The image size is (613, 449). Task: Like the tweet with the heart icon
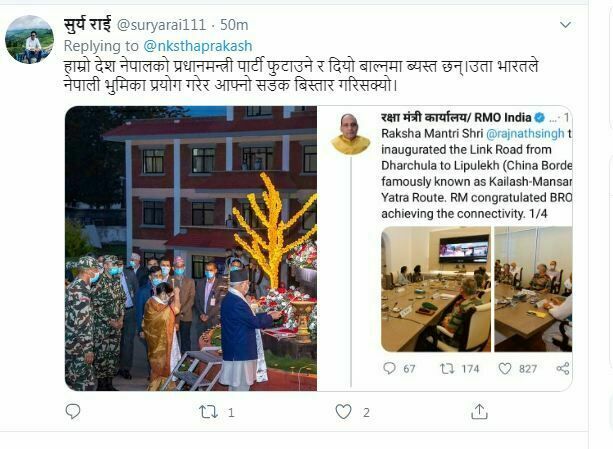point(343,412)
